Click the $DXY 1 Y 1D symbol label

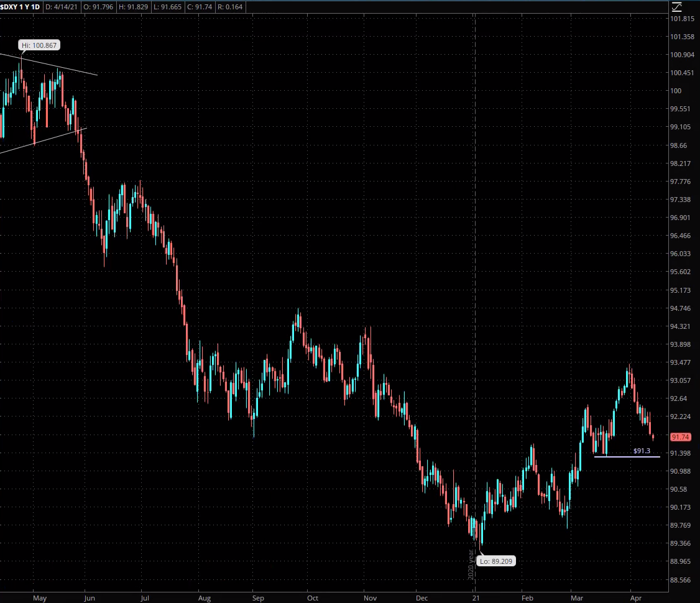click(20, 7)
